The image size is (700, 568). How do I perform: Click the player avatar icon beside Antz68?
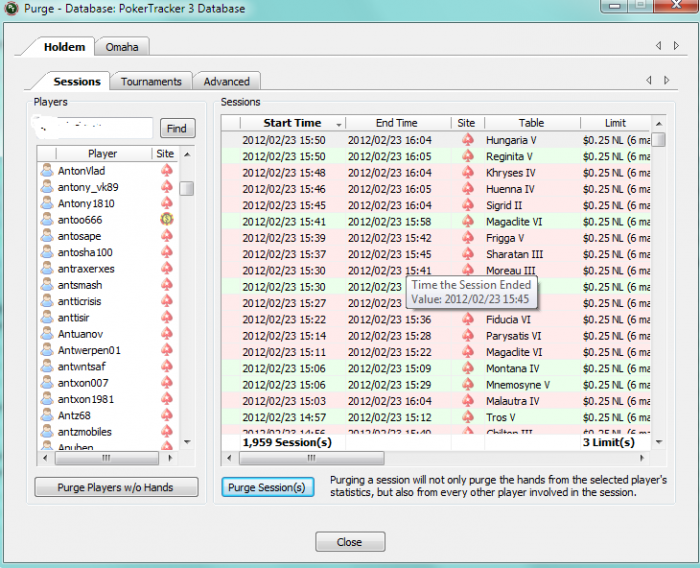tap(47, 415)
